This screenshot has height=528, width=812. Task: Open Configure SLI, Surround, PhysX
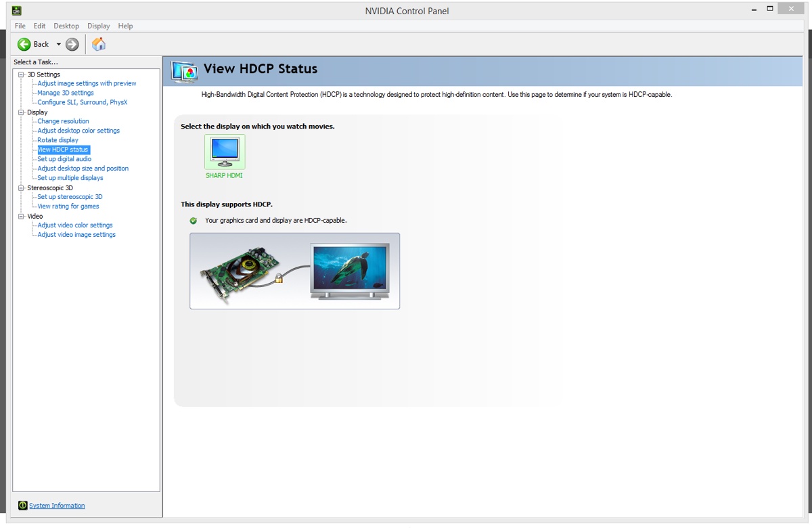[83, 102]
